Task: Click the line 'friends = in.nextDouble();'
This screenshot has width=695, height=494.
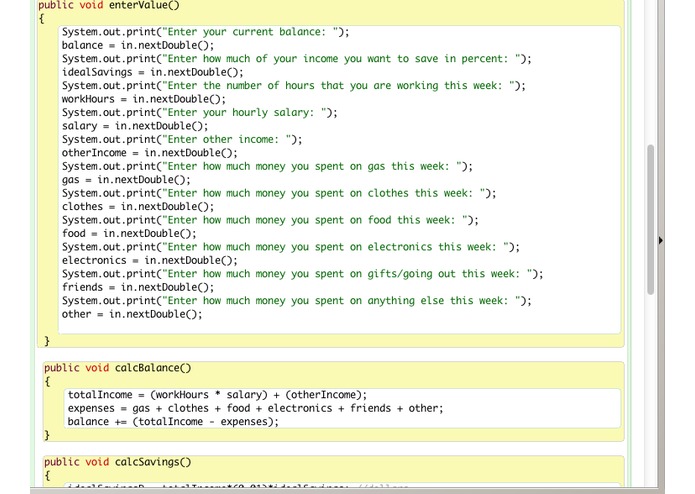Action: [x=138, y=287]
